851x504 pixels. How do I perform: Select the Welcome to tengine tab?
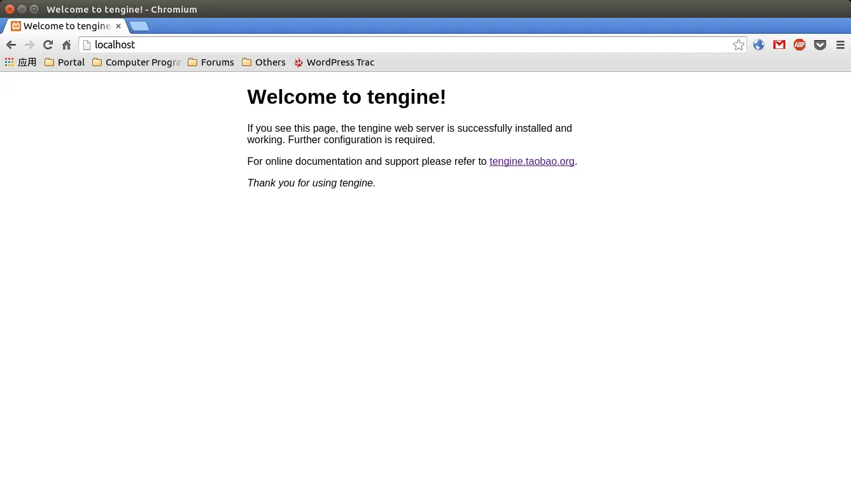[x=66, y=26]
